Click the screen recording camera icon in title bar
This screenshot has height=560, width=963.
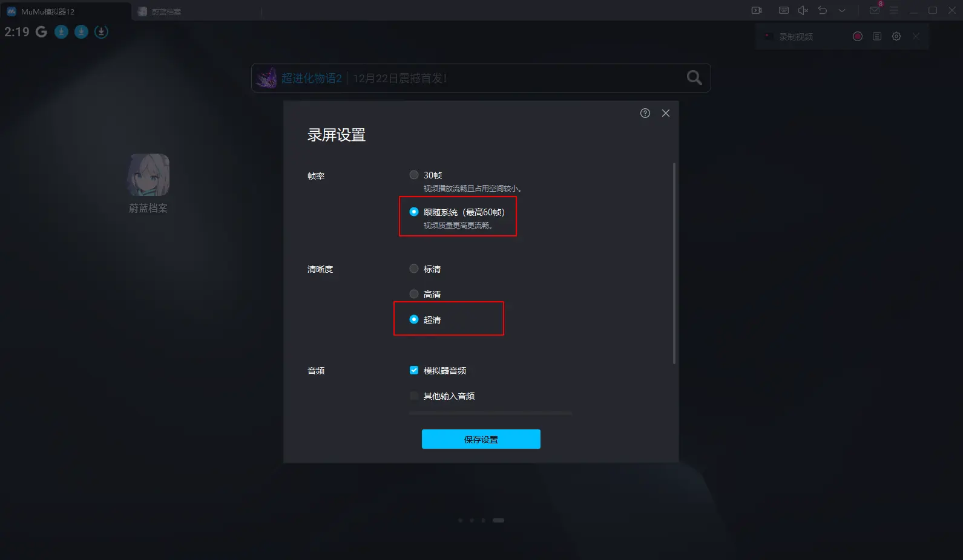click(x=757, y=10)
